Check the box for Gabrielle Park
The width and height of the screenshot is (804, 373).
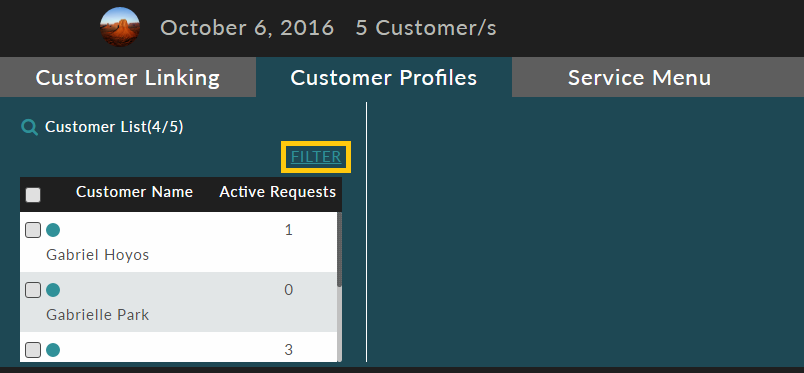click(x=33, y=290)
